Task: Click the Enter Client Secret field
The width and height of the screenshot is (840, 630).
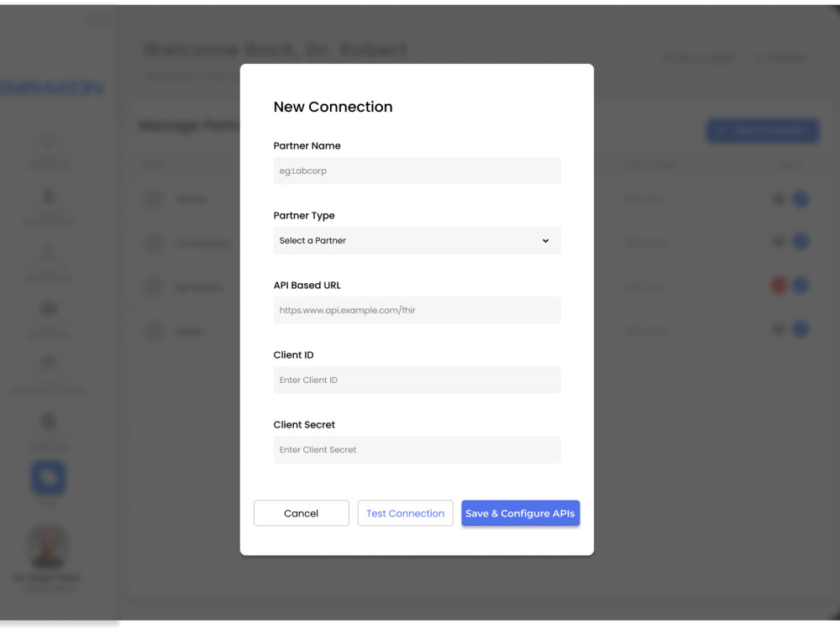Action: point(417,449)
